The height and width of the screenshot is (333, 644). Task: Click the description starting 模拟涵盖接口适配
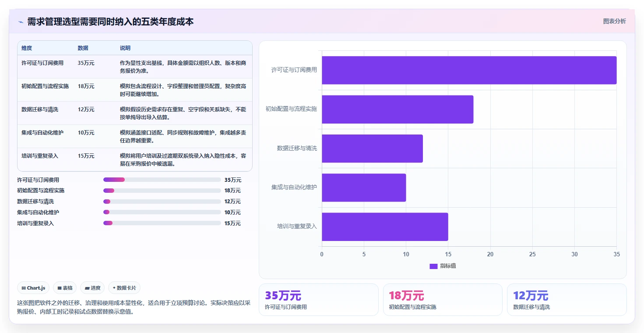[183, 136]
